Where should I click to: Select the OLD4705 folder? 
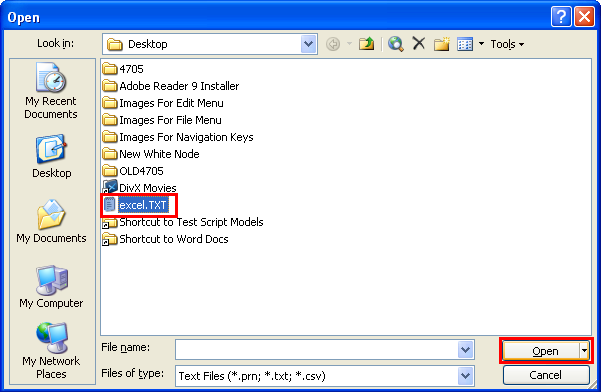[133, 171]
